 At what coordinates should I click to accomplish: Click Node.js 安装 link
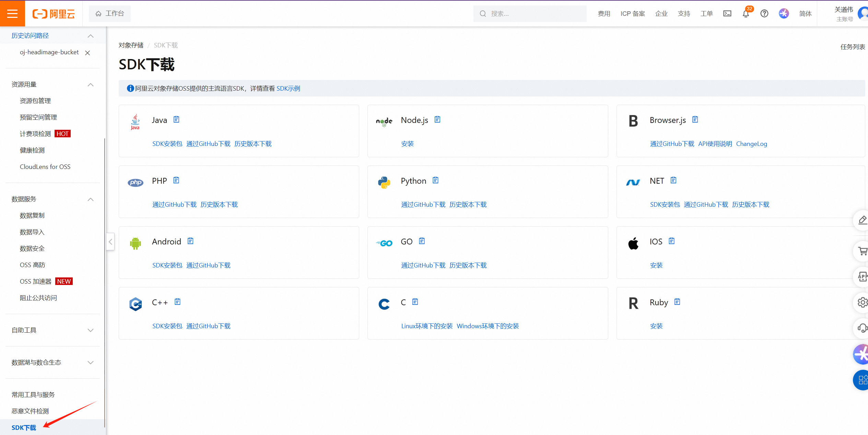[x=408, y=144]
